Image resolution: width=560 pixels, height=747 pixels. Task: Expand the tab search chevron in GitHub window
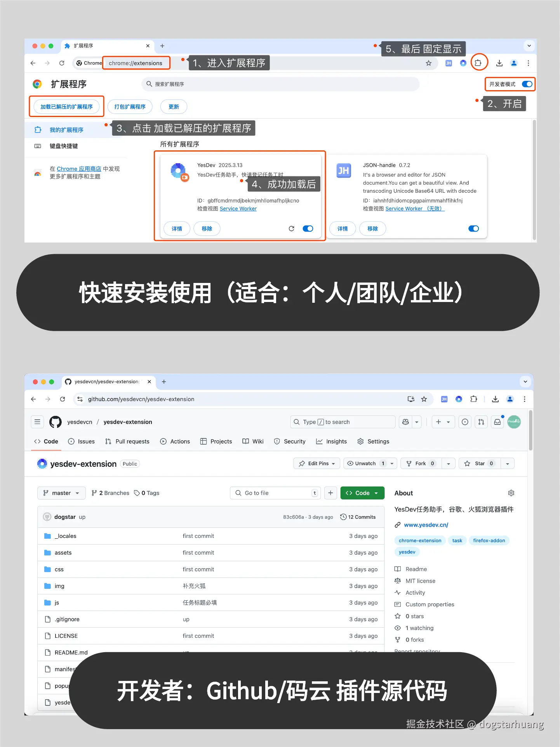point(525,382)
